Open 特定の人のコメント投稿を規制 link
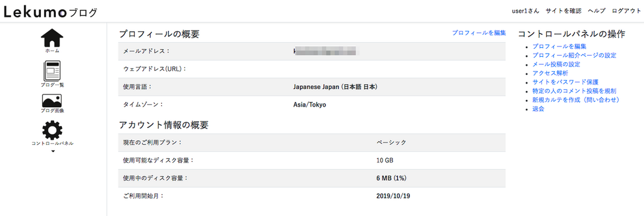The width and height of the screenshot is (644, 216). (574, 91)
